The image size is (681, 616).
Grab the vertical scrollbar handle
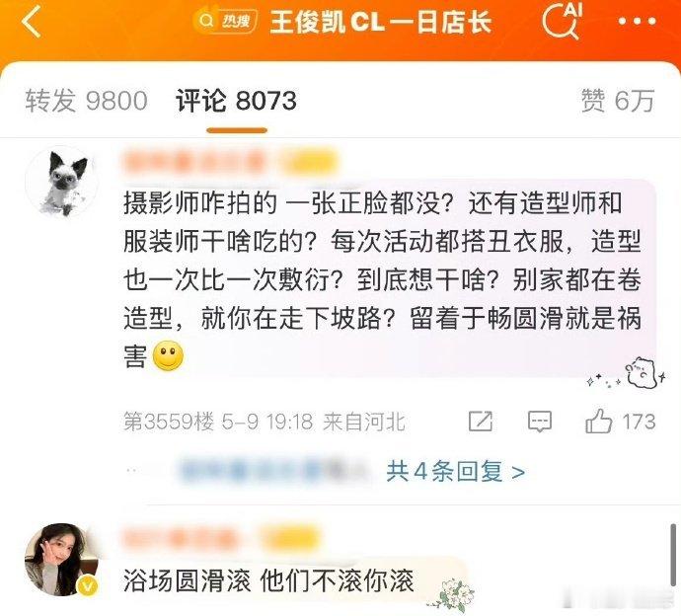pos(674,555)
